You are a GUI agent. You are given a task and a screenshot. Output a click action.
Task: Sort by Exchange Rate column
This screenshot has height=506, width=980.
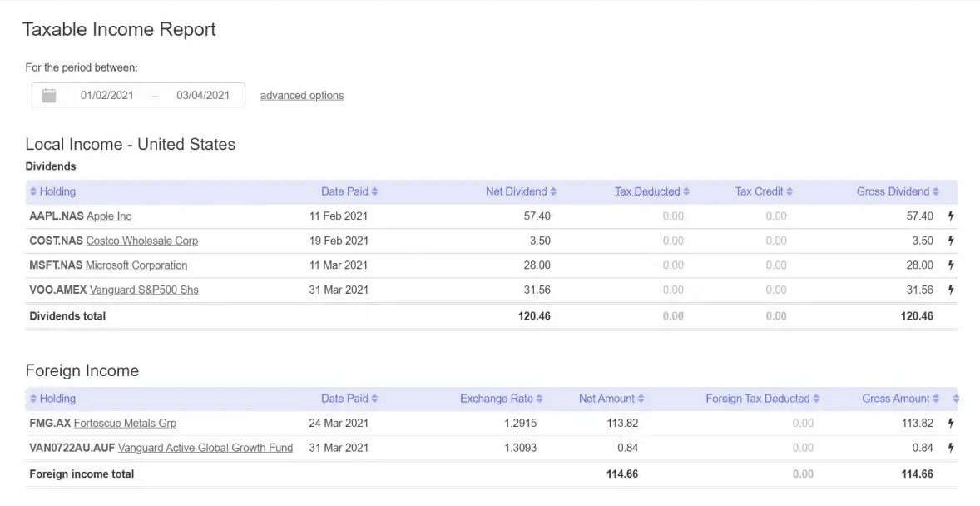[x=502, y=399]
